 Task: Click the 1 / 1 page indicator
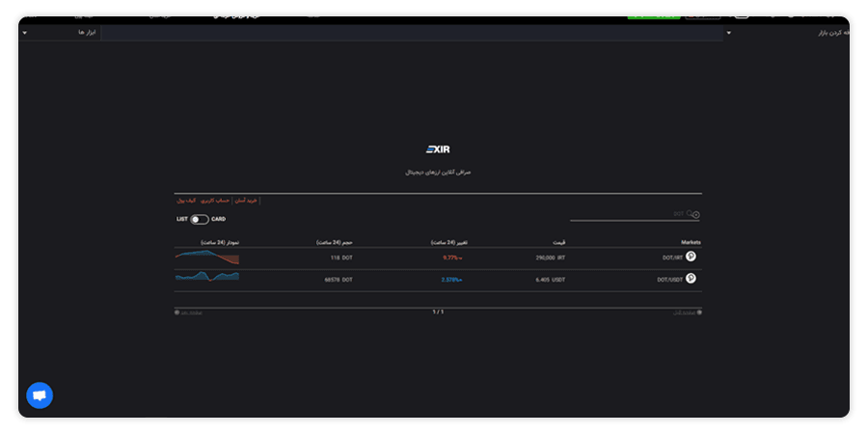pos(438,312)
